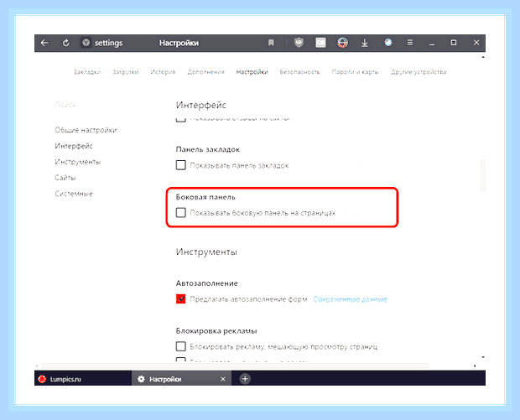
Task: Open the Закладки tab
Action: pos(87,72)
